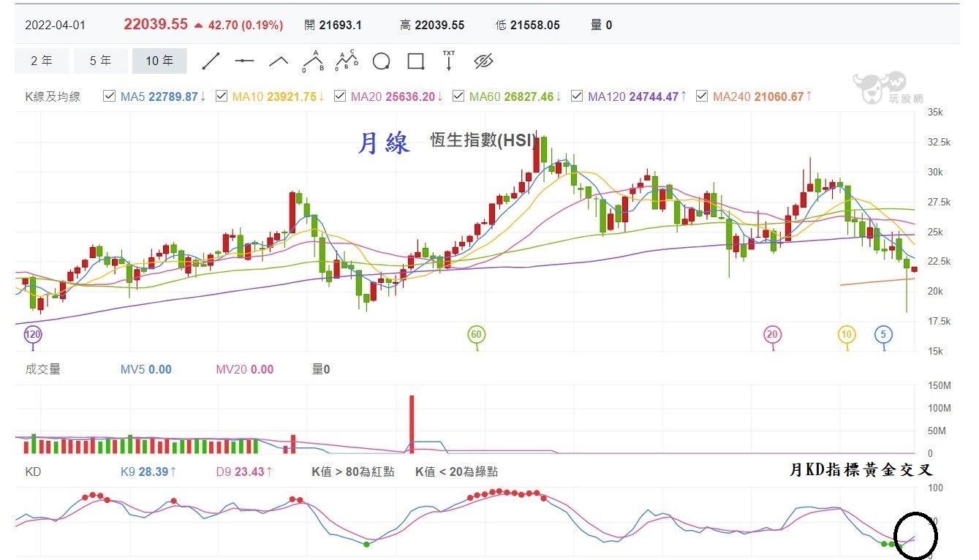
Task: Select the horizontal line drawing tool
Action: 244,61
